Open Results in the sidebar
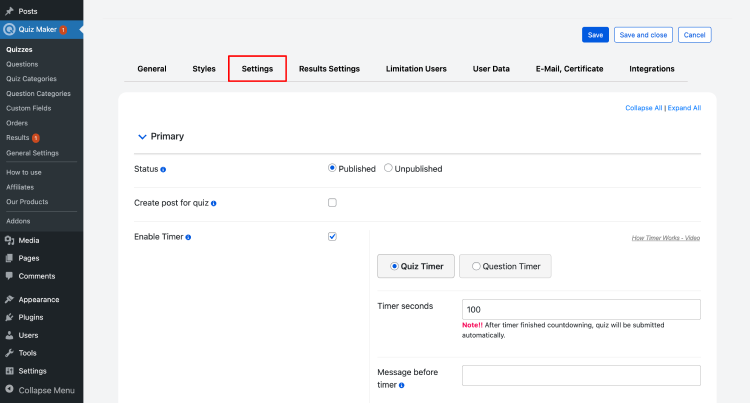This screenshot has height=403, width=750. 18,138
